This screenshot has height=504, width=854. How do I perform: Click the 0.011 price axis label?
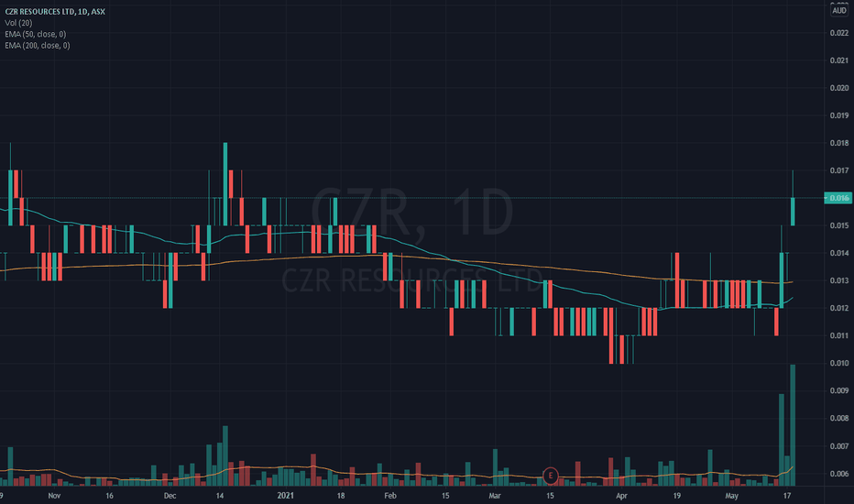(x=838, y=335)
